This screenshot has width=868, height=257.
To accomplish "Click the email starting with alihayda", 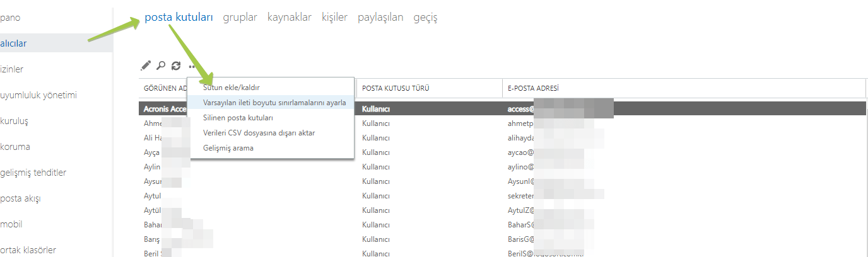I will 522,138.
